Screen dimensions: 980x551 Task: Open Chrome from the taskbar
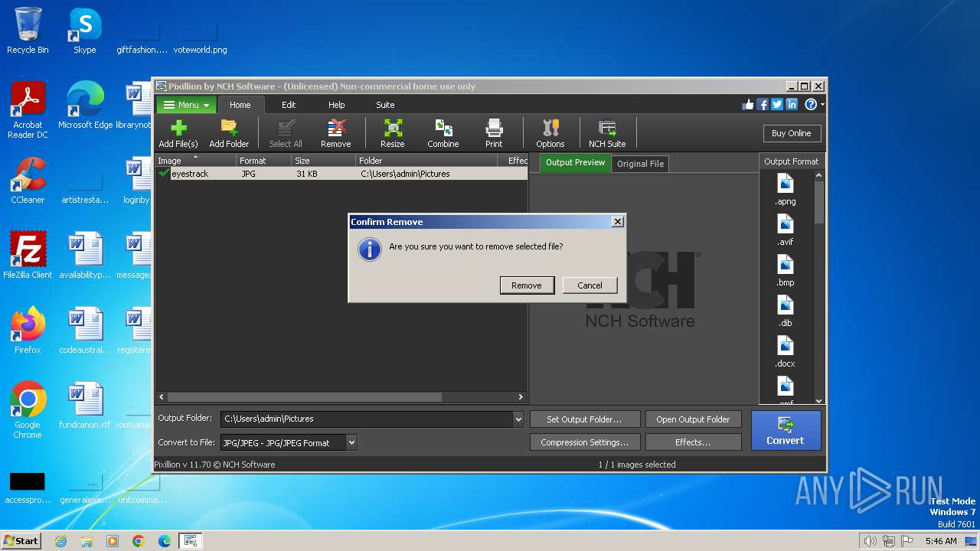pos(138,541)
